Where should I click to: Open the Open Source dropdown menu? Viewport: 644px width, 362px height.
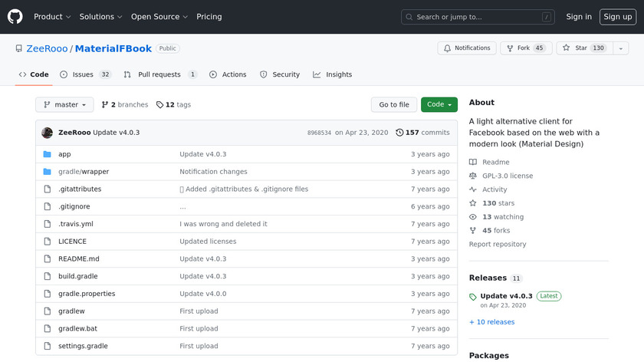click(x=159, y=17)
